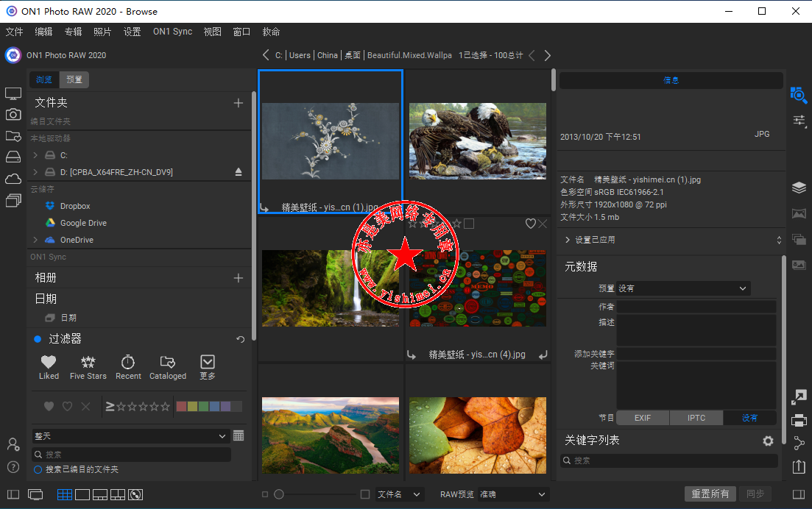Expand the D: drive tree
The width and height of the screenshot is (812, 509).
[x=35, y=171]
